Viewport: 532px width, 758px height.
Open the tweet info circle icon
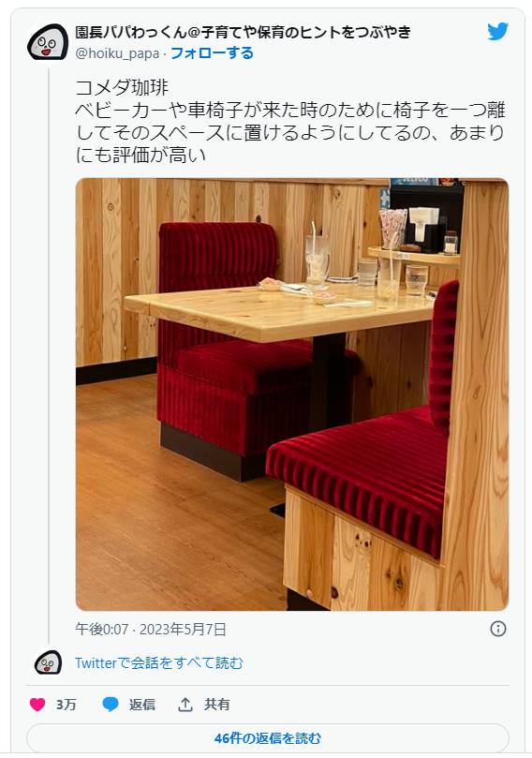click(x=497, y=629)
